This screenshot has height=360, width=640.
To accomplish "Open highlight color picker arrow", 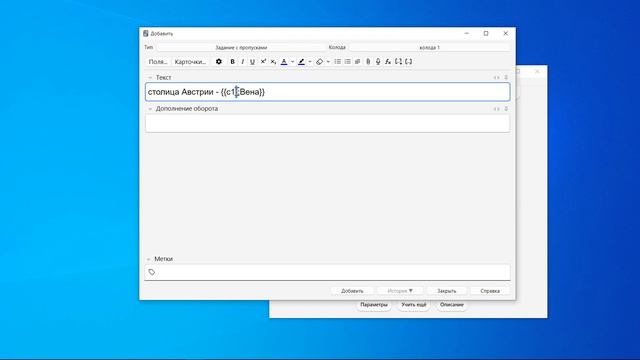I will pos(310,62).
